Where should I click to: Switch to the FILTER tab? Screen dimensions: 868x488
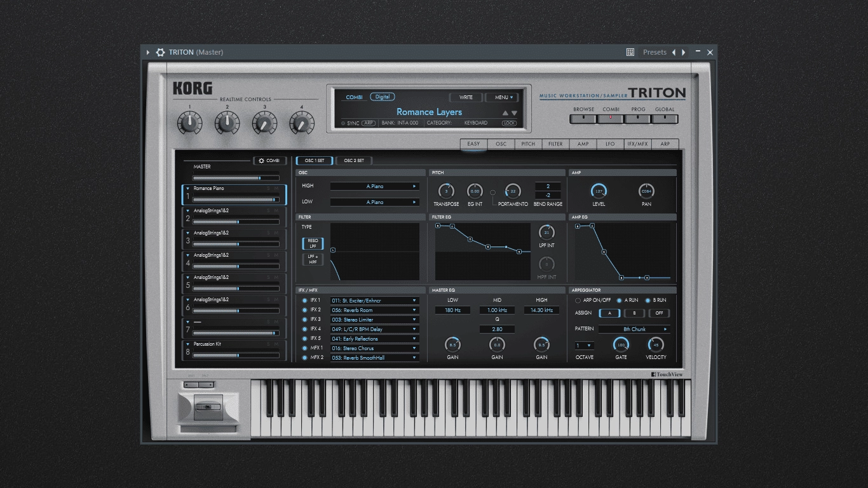[556, 144]
